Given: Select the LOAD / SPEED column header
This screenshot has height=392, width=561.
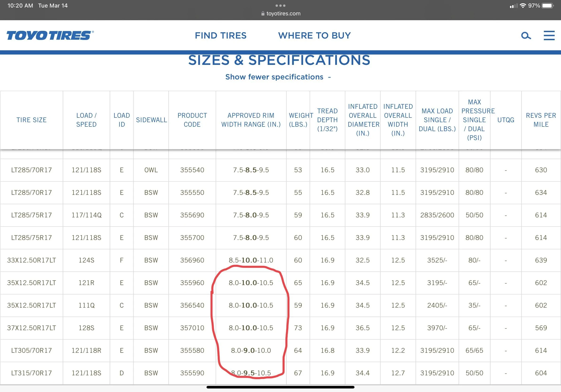Looking at the screenshot, I should point(86,120).
